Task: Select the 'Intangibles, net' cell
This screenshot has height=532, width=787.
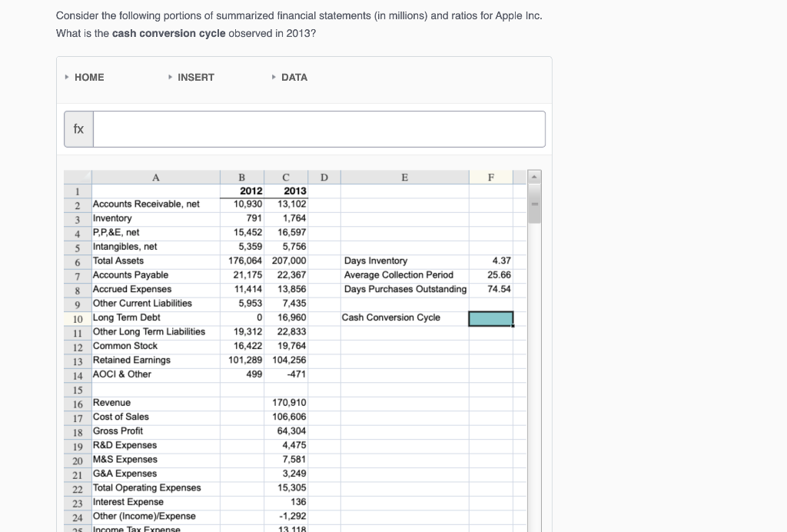Action: pyautogui.click(x=155, y=247)
